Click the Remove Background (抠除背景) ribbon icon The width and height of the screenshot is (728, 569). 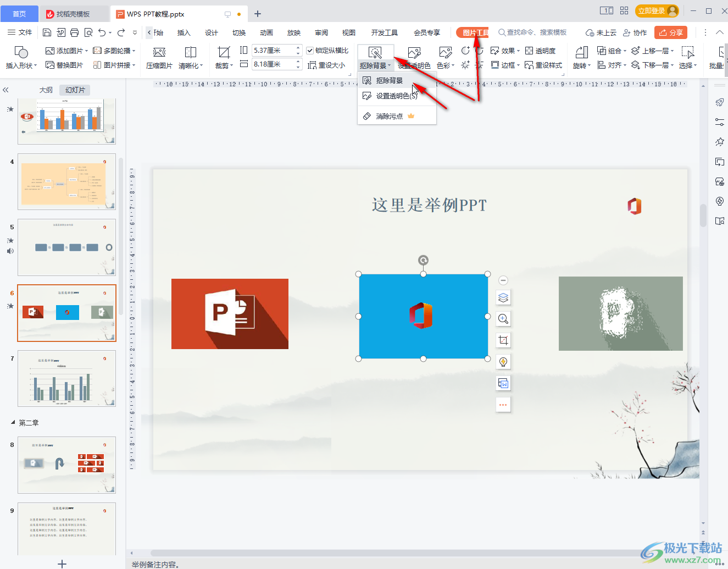click(375, 52)
